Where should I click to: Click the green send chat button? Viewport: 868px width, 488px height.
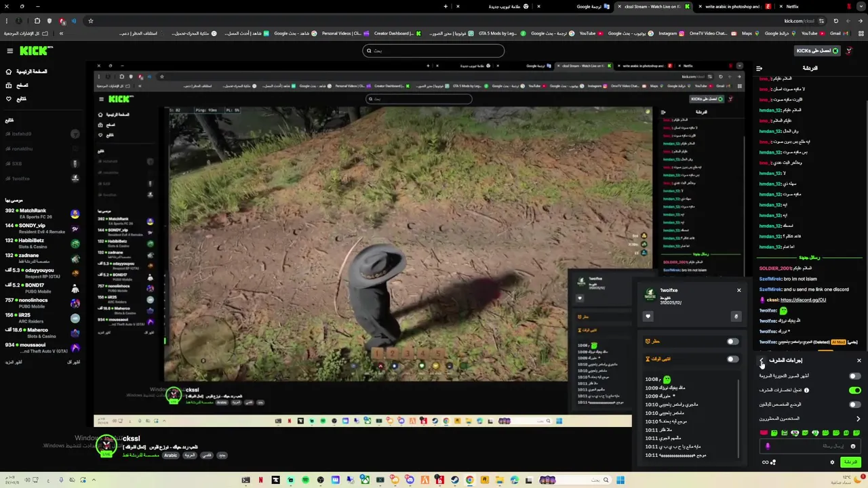click(x=850, y=462)
